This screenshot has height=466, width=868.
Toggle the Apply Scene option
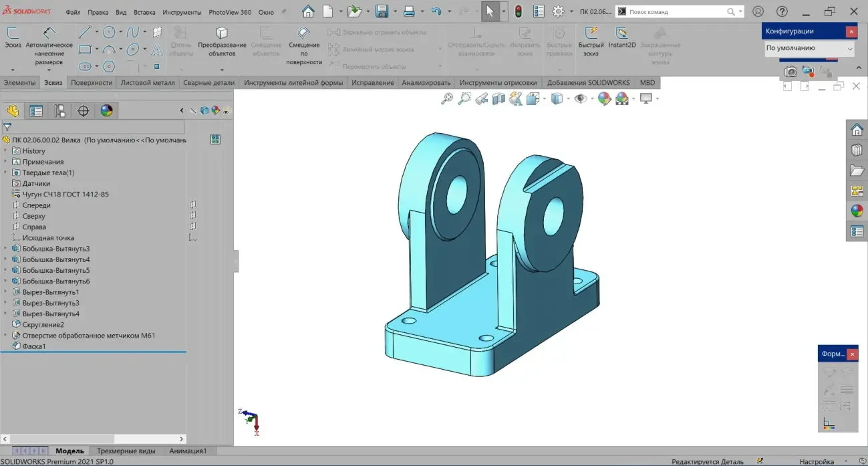(621, 98)
